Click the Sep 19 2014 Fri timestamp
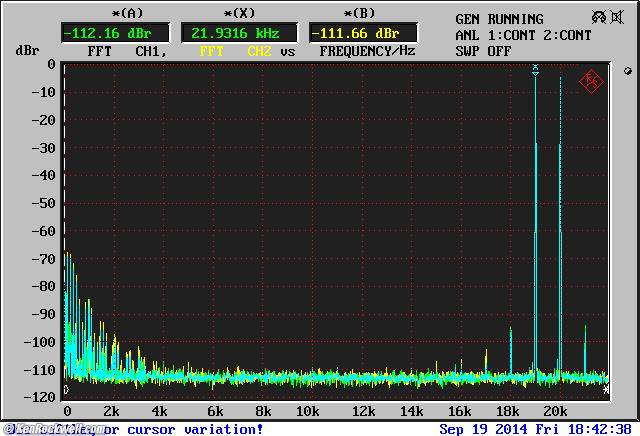Image resolution: width=640 pixels, height=436 pixels. (535, 429)
